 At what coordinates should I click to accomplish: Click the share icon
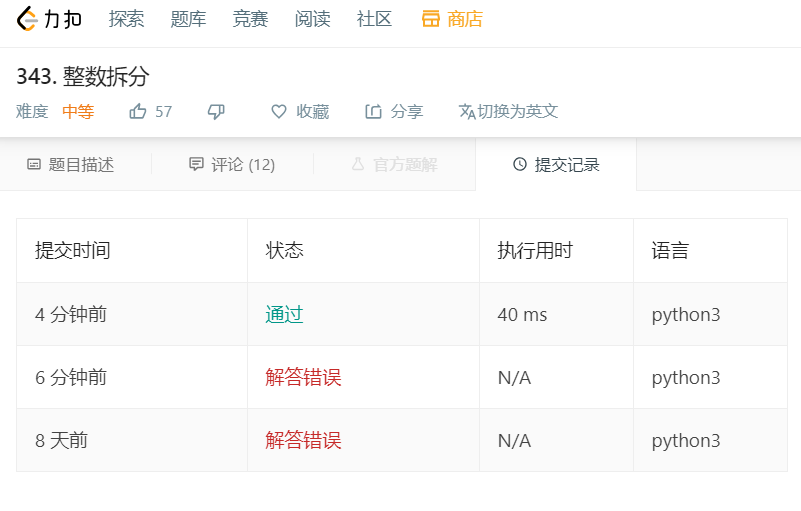pyautogui.click(x=373, y=111)
